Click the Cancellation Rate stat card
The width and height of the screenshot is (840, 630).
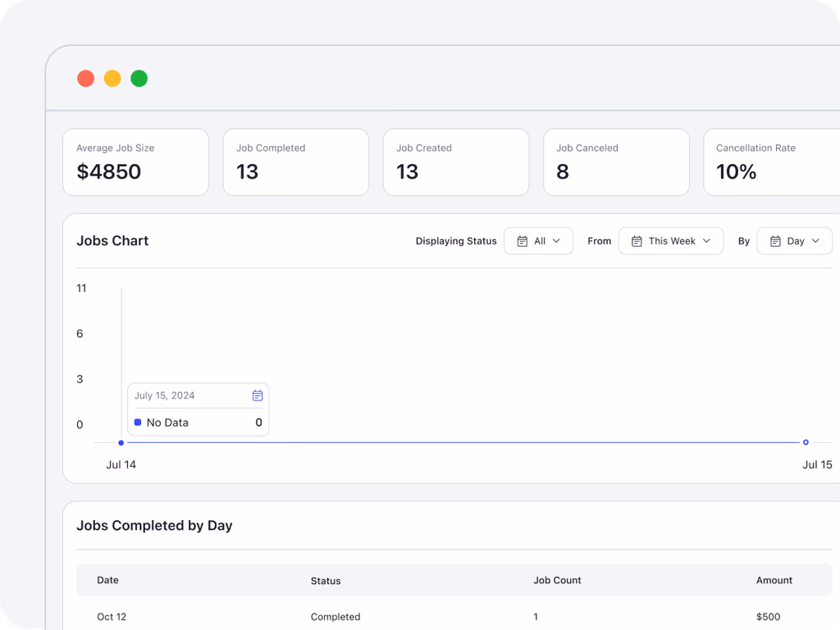pyautogui.click(x=771, y=162)
